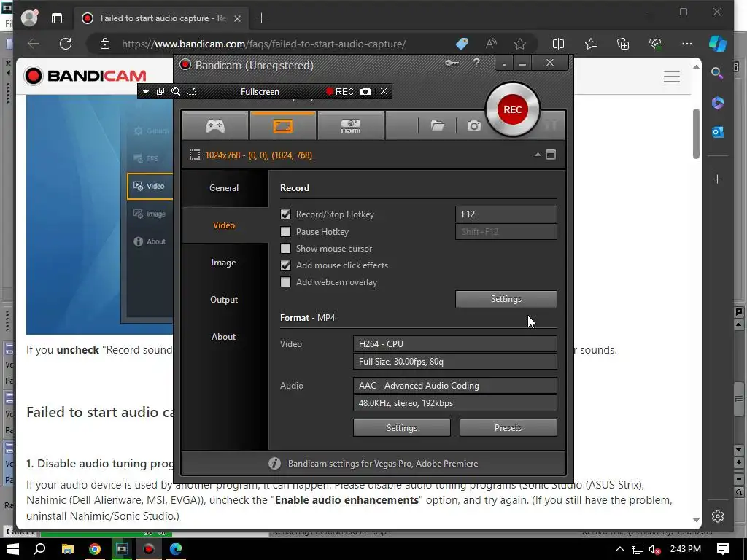The image size is (747, 560).
Task: Click the dotted rectangle beside 1024x768 area
Action: (194, 155)
